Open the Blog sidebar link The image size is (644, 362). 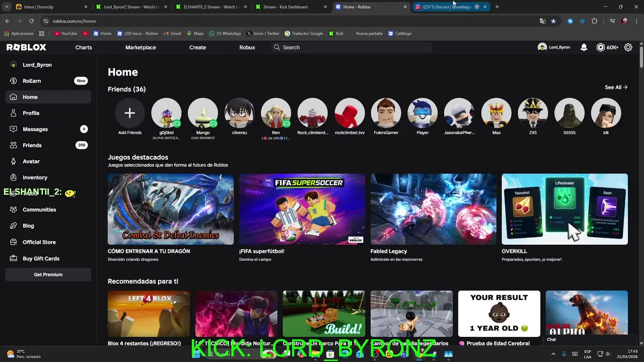pyautogui.click(x=48, y=226)
